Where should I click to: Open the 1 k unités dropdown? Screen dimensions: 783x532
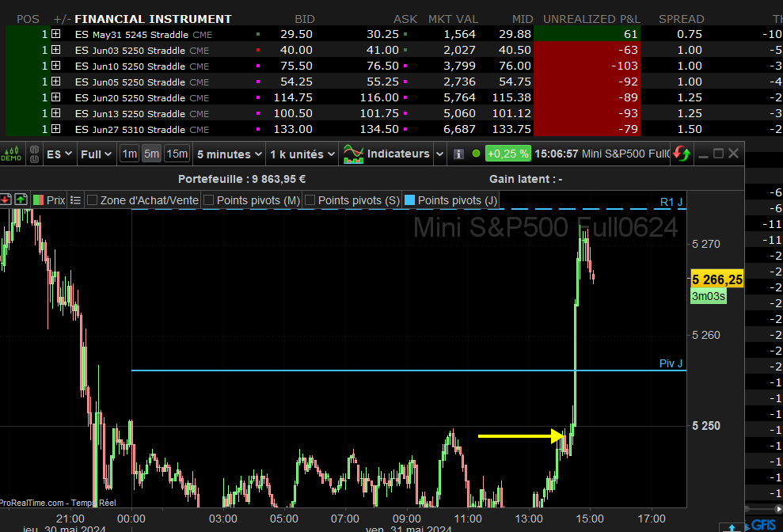click(302, 154)
